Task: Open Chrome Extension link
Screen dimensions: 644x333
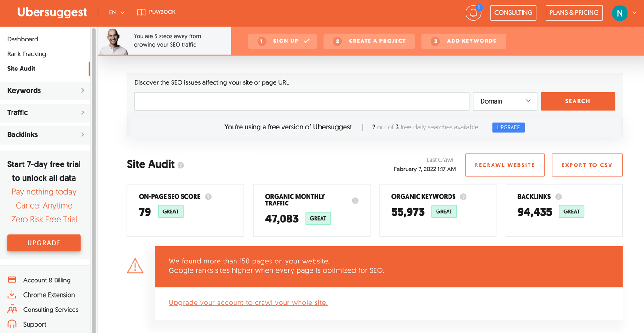Action: tap(49, 295)
